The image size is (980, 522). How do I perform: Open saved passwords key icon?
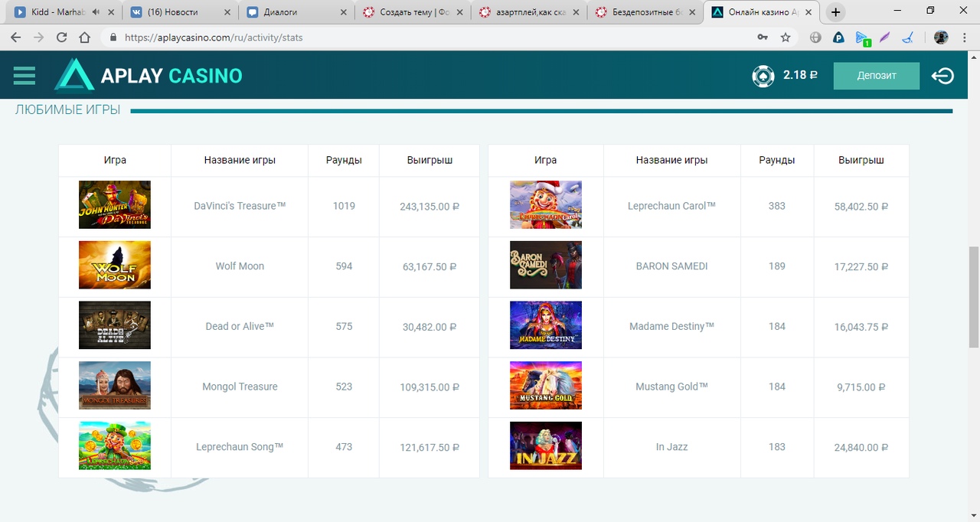[x=763, y=38]
